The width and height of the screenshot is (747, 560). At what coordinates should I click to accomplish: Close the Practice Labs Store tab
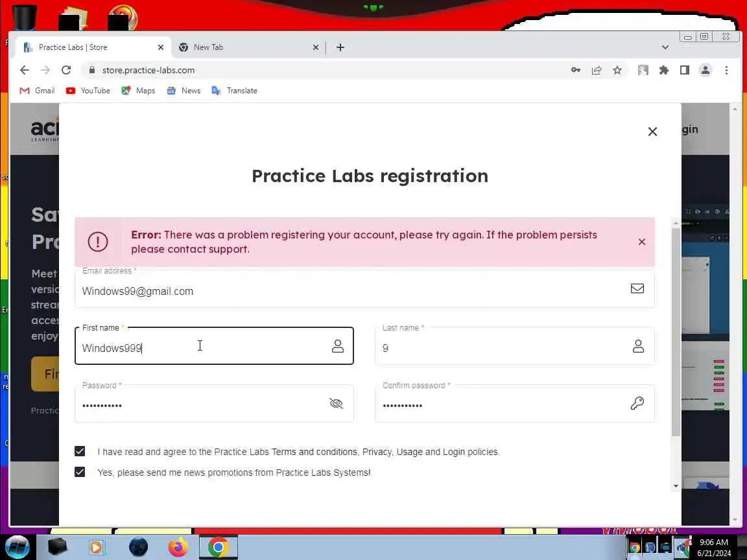pyautogui.click(x=161, y=47)
